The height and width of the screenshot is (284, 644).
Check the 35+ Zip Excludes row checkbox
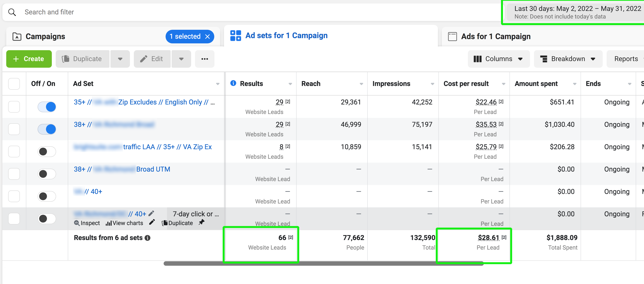coord(14,107)
